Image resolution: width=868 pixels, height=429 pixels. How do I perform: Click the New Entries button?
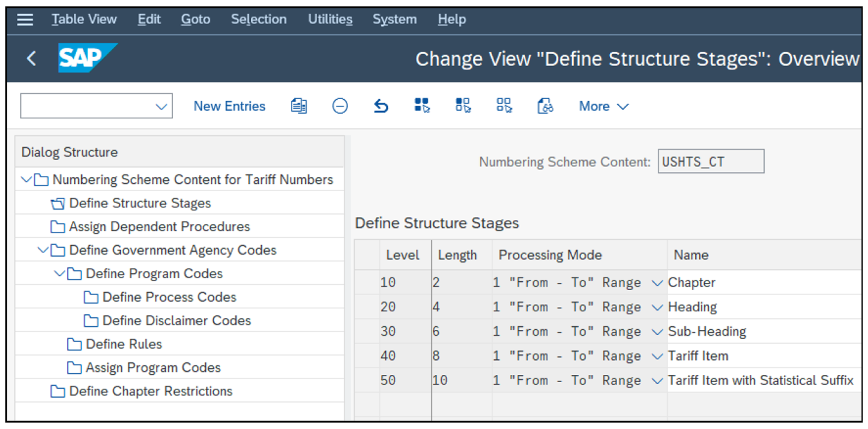[x=229, y=106]
